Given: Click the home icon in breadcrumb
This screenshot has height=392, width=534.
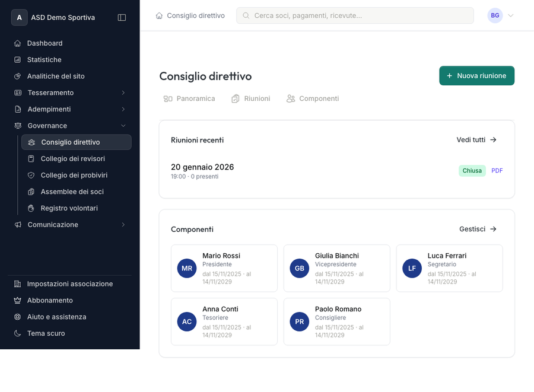Looking at the screenshot, I should click(x=159, y=15).
